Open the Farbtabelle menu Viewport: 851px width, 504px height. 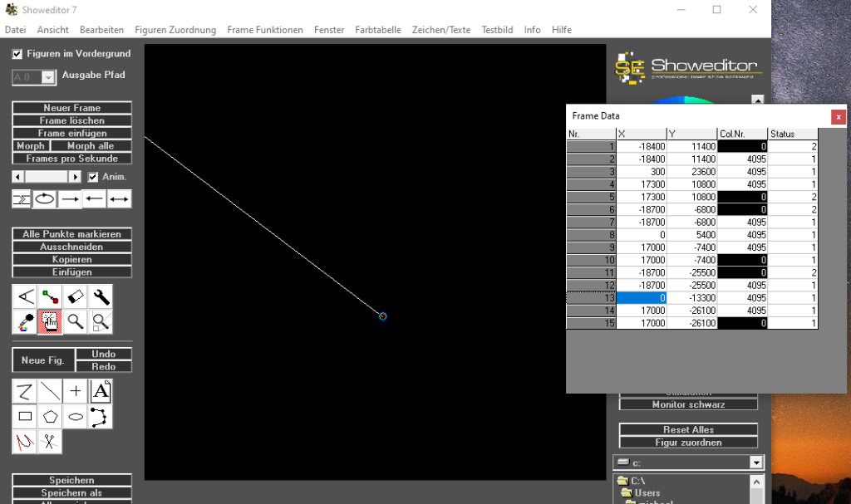[x=377, y=30]
